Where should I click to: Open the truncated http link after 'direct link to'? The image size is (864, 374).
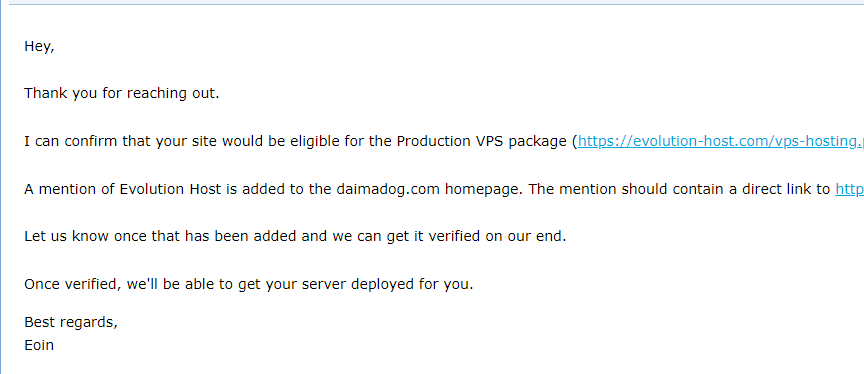point(849,189)
